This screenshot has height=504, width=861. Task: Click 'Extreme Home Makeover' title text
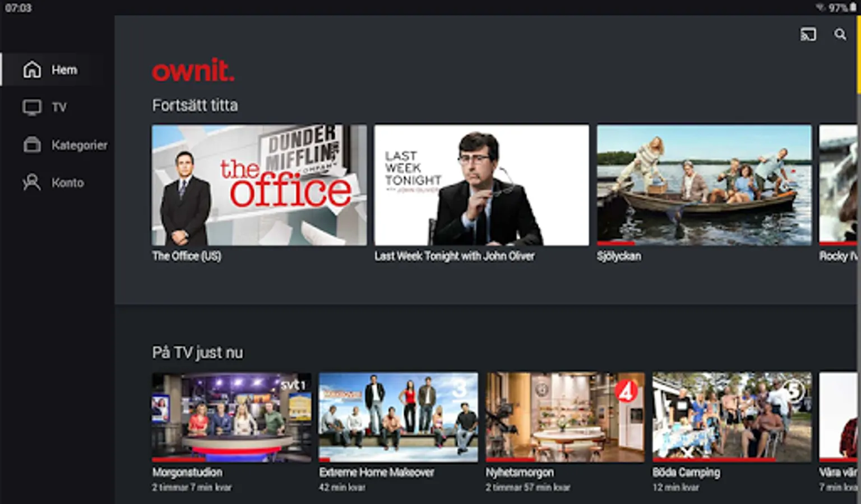[x=377, y=472]
